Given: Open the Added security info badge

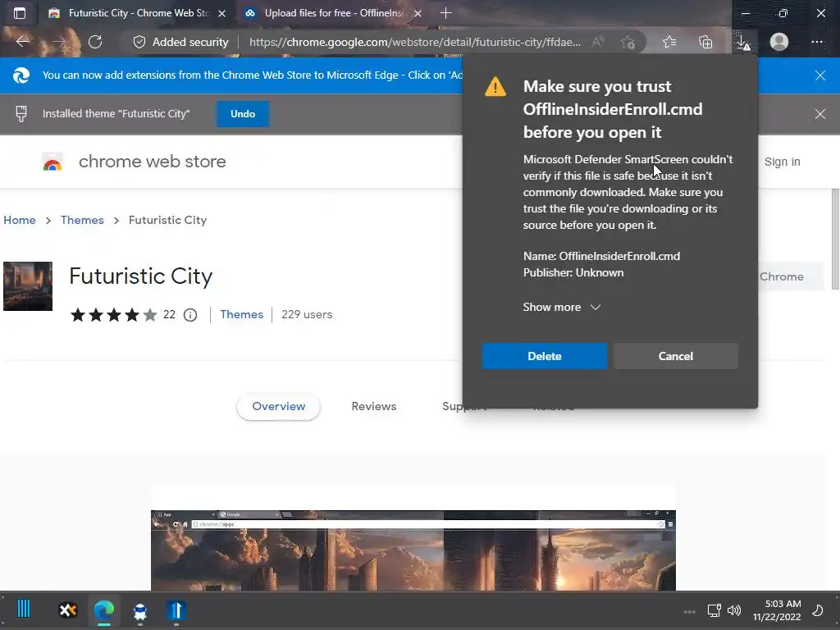Looking at the screenshot, I should click(180, 43).
